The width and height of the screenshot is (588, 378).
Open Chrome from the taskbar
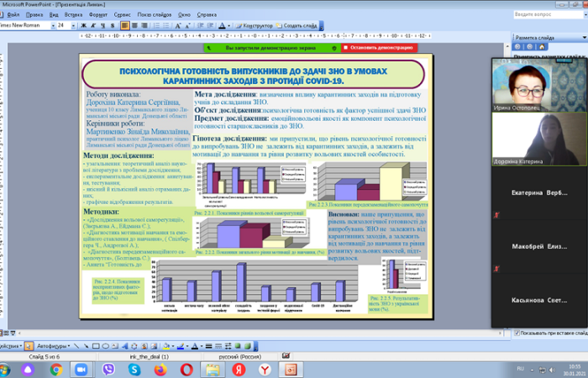pos(55,369)
